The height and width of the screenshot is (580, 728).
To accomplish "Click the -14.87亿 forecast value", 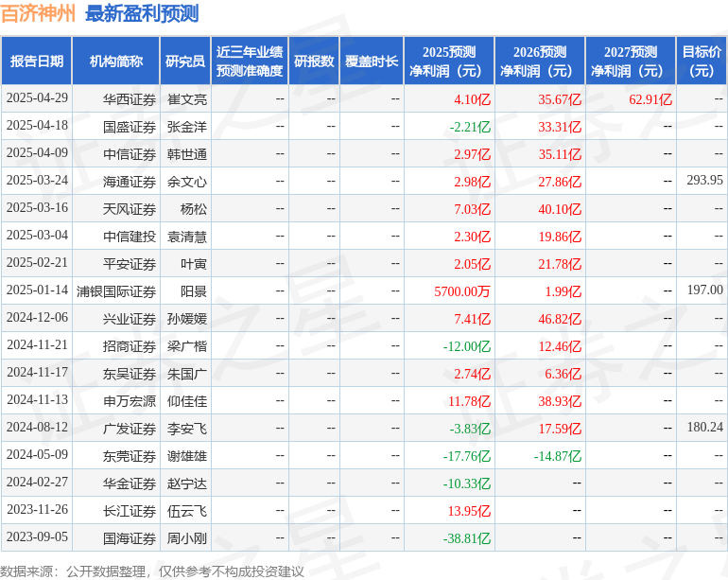I will tap(558, 456).
